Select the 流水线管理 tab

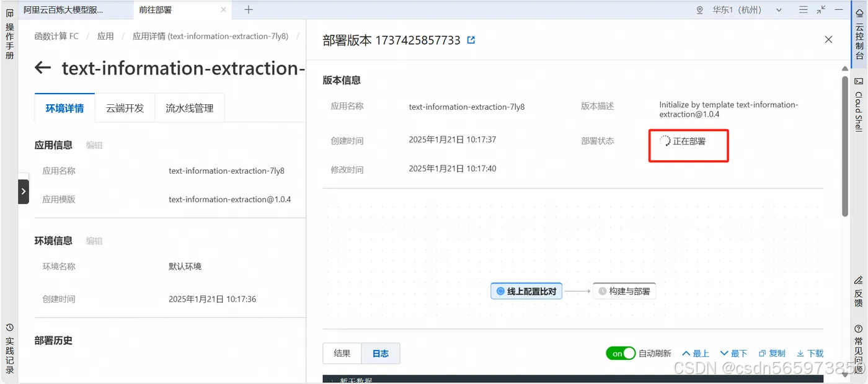point(190,108)
